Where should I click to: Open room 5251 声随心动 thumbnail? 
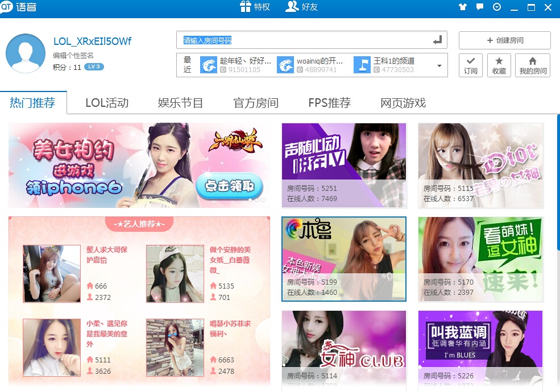[x=344, y=165]
